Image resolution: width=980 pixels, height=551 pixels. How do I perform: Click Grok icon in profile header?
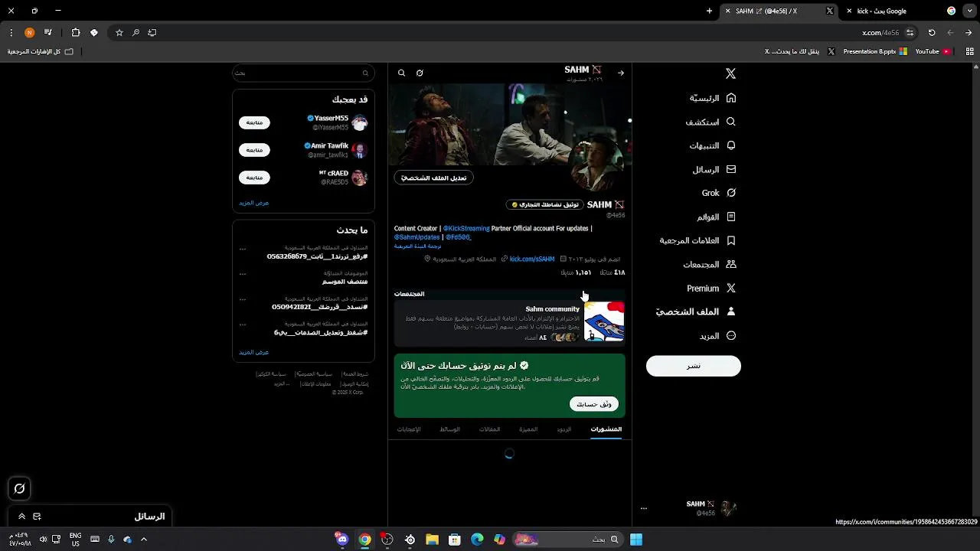tap(420, 73)
